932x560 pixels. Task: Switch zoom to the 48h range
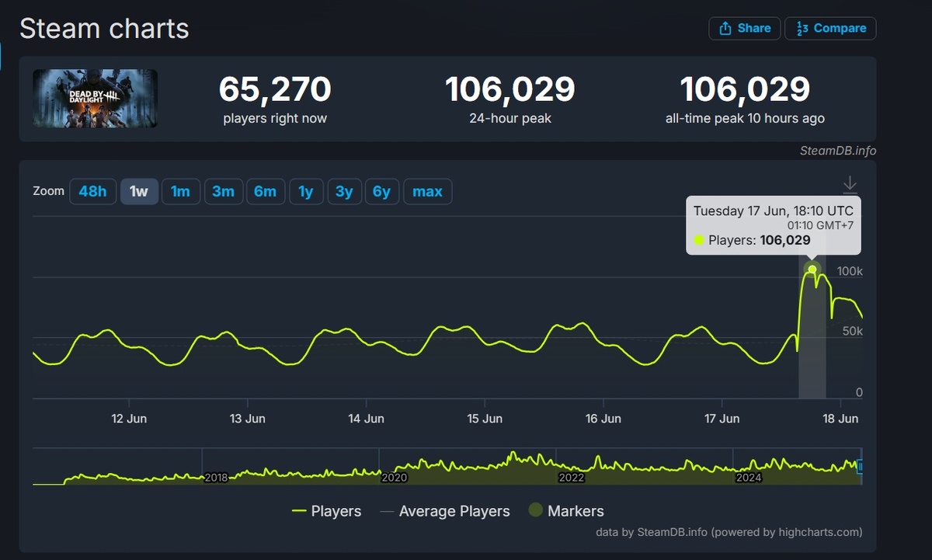pos(92,191)
